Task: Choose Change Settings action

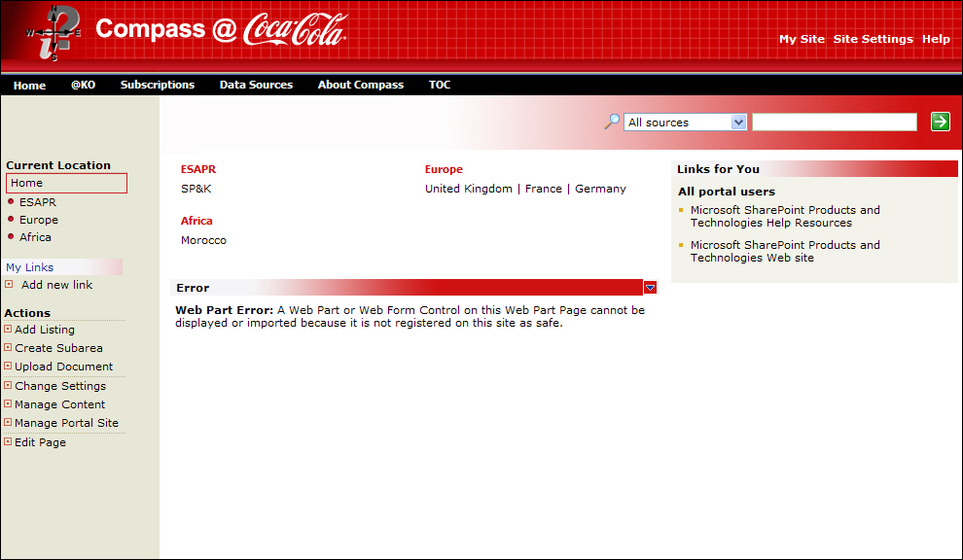Action: pyautogui.click(x=60, y=386)
